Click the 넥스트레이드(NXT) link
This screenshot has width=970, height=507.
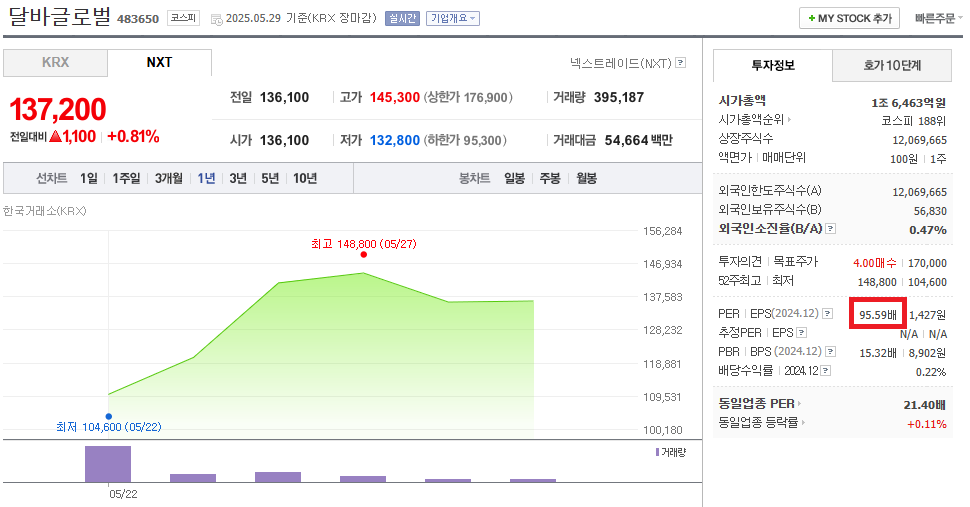[x=620, y=63]
